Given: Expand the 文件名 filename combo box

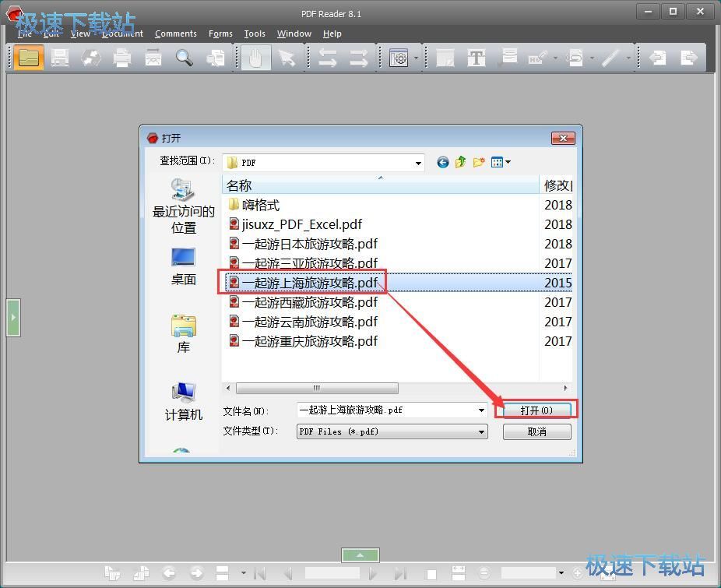Looking at the screenshot, I should [x=481, y=409].
